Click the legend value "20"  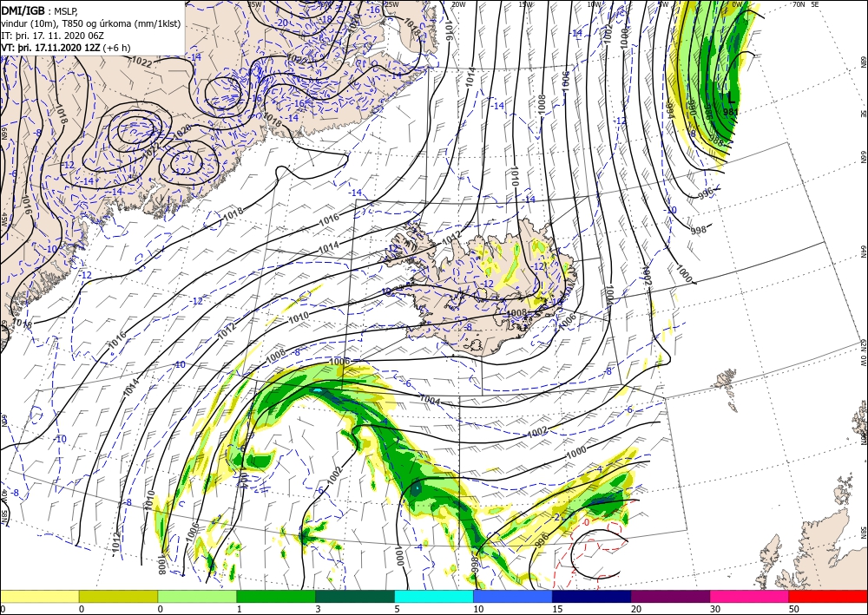636,609
